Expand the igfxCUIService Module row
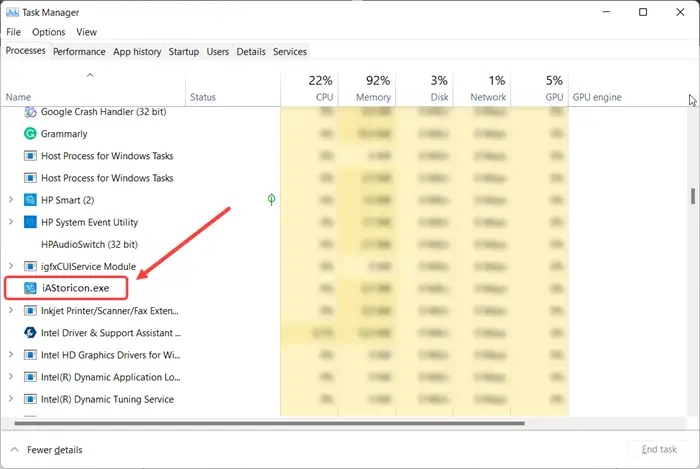Screen dimensions: 700x469 (x=11, y=266)
